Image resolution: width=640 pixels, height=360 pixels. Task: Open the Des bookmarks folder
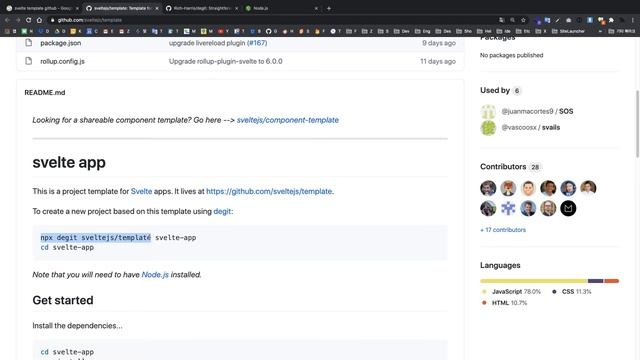[444, 31]
